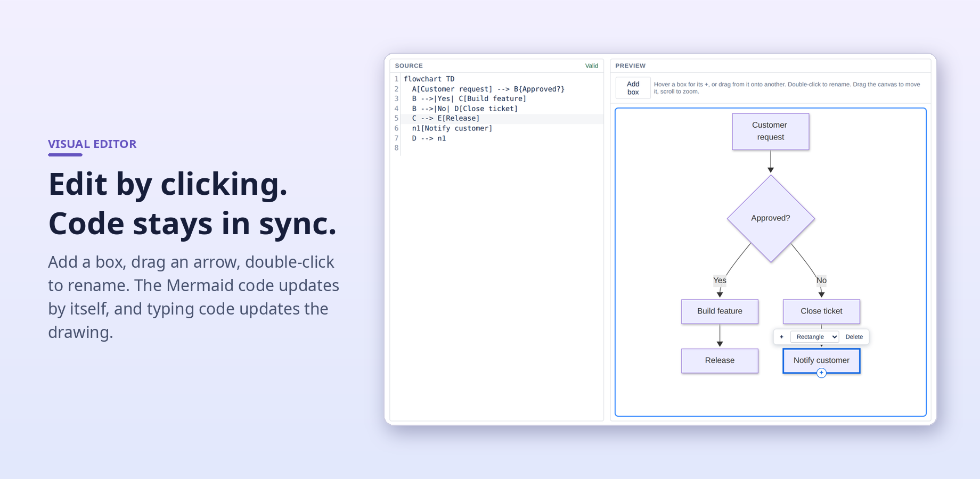The image size is (980, 479).
Task: Select the Notify customer node in the diagram
Action: click(821, 360)
